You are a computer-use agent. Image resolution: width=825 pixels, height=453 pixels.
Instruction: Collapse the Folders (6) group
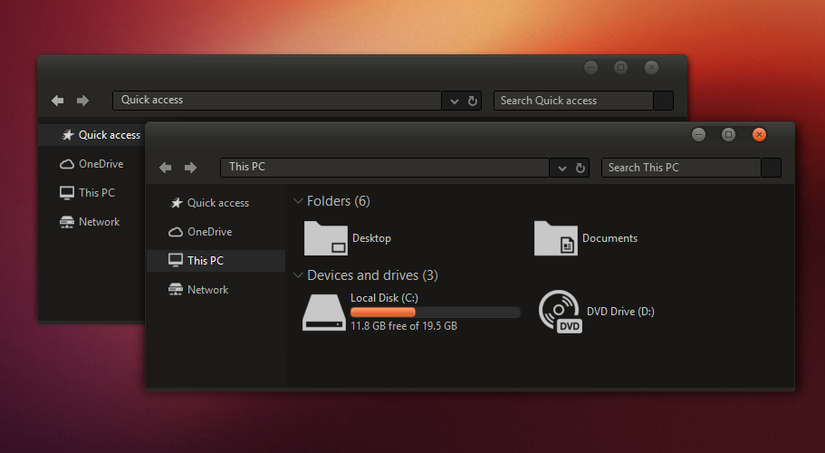(x=298, y=200)
